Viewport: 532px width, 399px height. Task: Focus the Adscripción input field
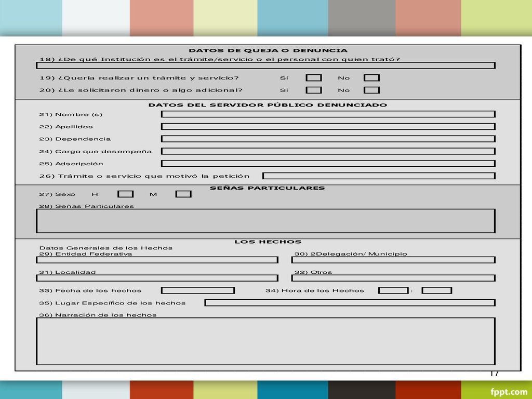pos(328,164)
